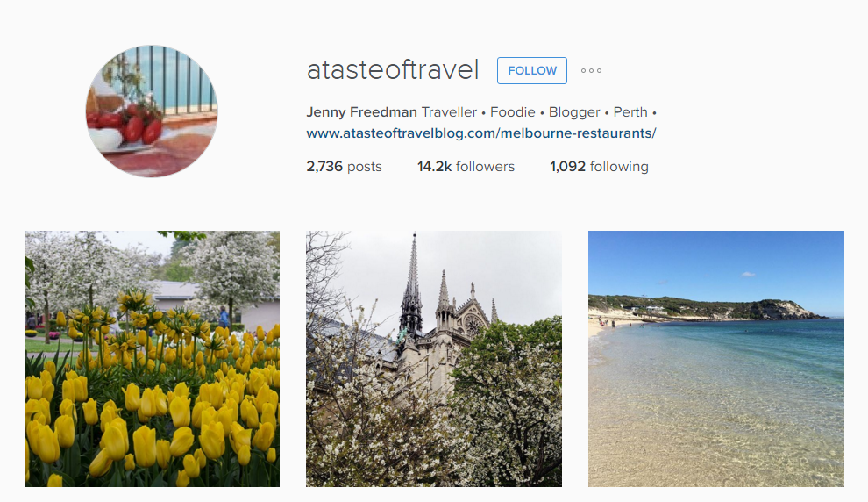
Task: Click the word Perth in bio
Action: pyautogui.click(x=630, y=112)
